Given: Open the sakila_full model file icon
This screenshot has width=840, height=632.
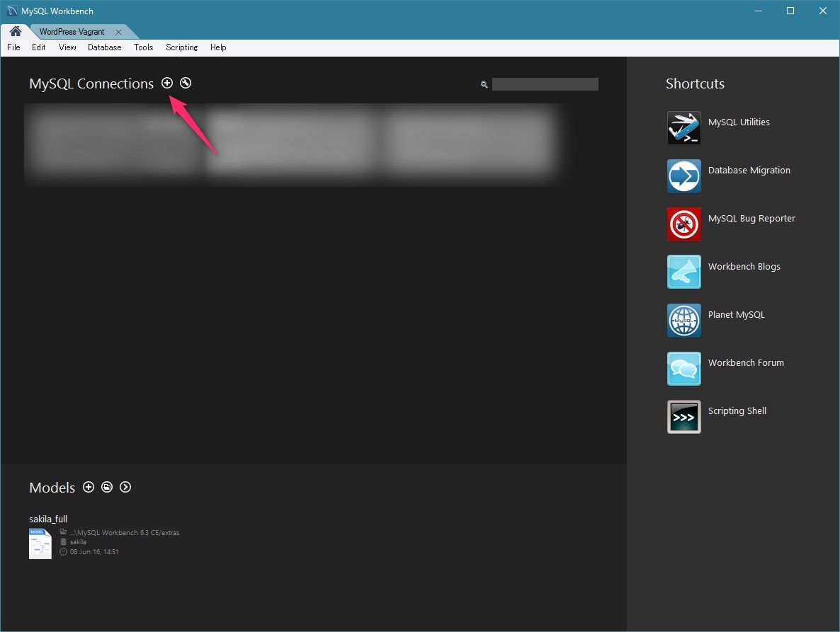Looking at the screenshot, I should coord(40,544).
